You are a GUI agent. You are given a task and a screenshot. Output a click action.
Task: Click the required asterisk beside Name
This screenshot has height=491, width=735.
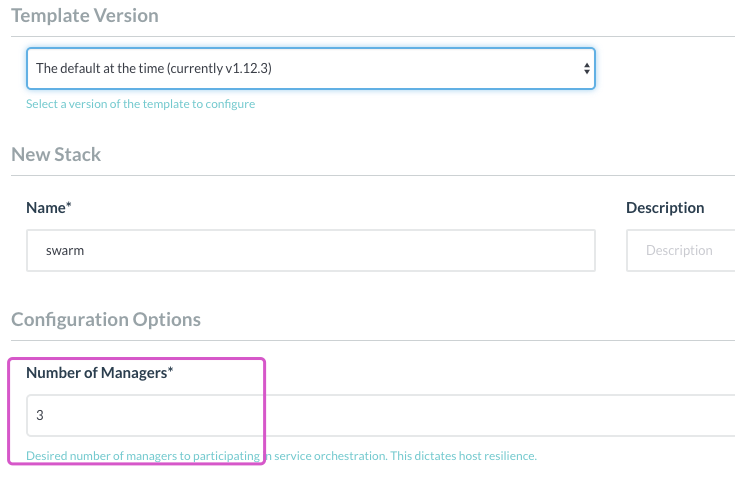[69, 207]
